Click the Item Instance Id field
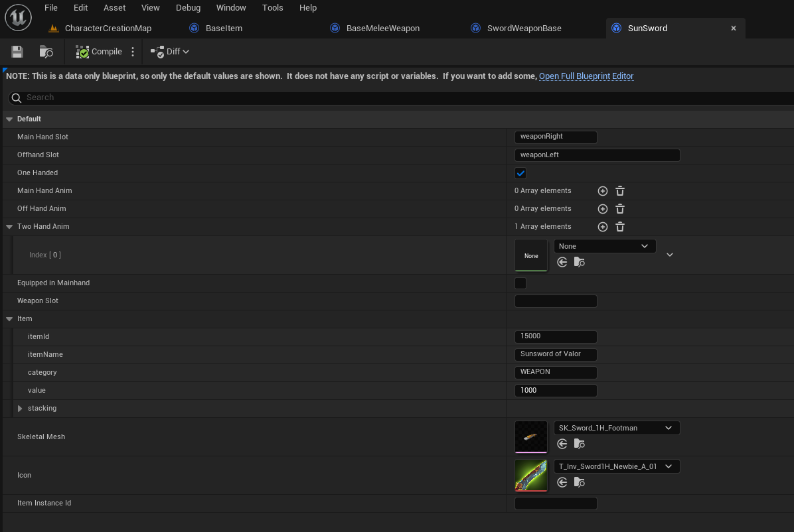Image resolution: width=794 pixels, height=532 pixels. 556,503
